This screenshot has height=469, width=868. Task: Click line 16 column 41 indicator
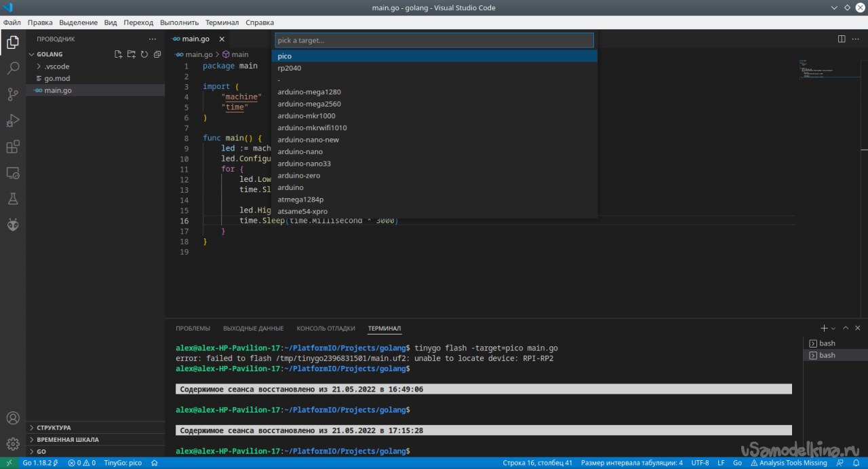pyautogui.click(x=537, y=463)
